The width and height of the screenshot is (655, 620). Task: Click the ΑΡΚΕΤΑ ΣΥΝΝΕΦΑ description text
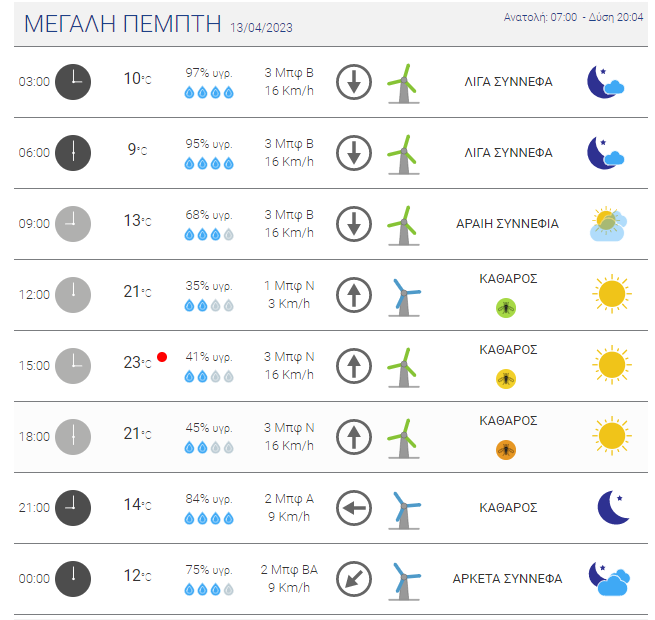[x=508, y=579]
